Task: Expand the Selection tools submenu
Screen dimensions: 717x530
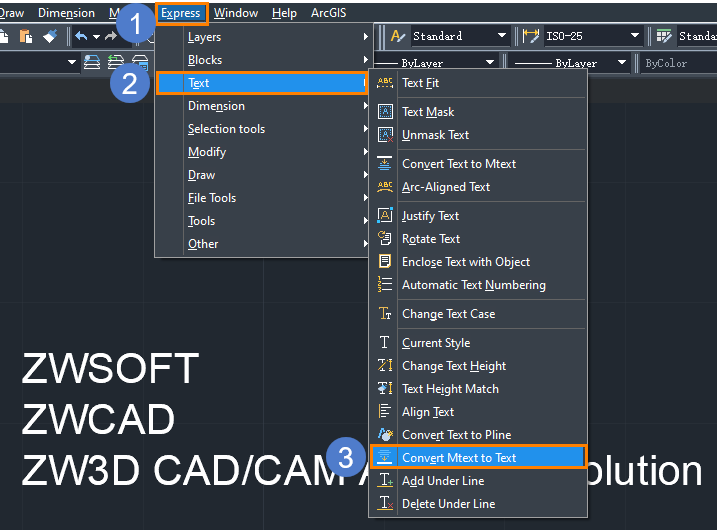Action: click(x=262, y=129)
